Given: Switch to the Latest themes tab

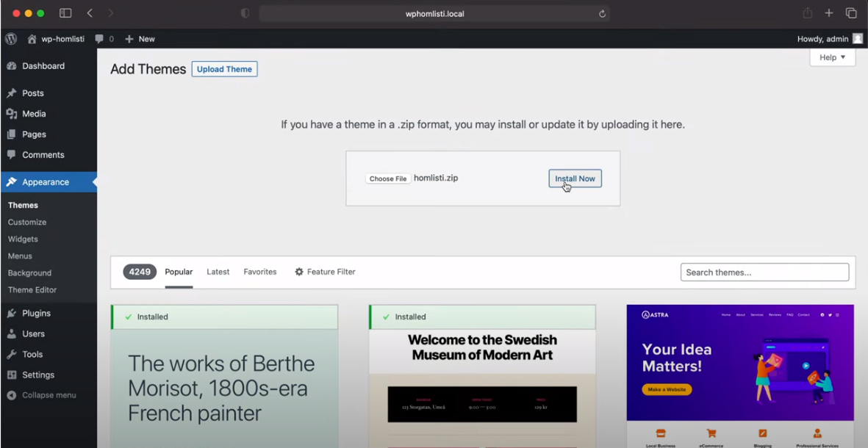Looking at the screenshot, I should click(x=218, y=272).
